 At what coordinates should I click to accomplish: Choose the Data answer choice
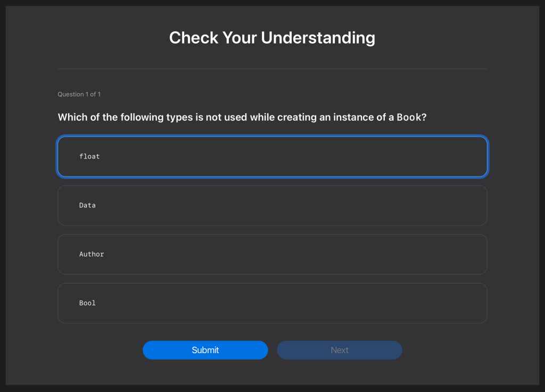(272, 205)
